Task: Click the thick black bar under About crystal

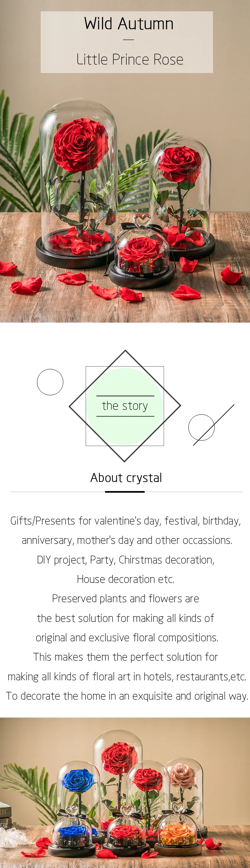Action: pos(124,492)
